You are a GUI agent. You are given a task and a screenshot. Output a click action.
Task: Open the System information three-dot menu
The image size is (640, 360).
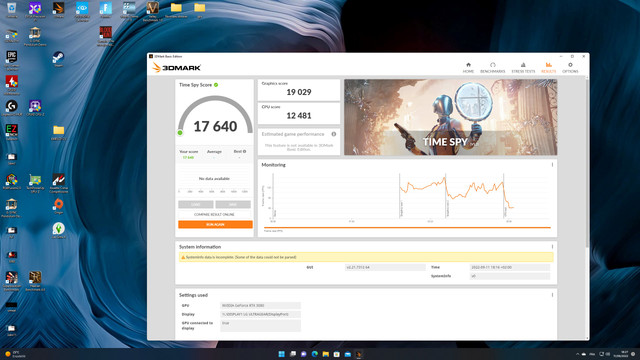[552, 247]
